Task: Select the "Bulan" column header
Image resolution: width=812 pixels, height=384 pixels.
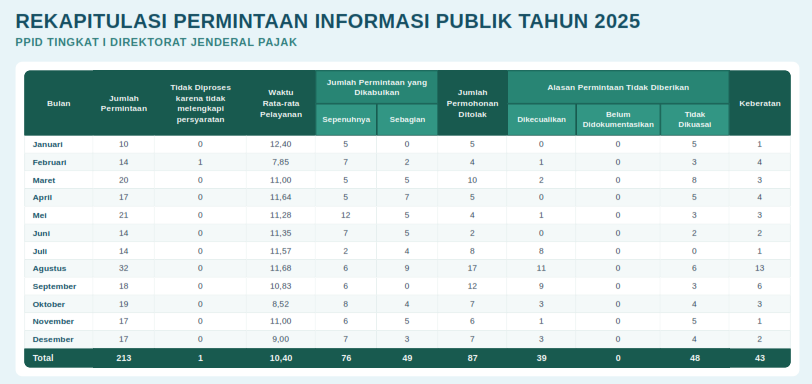Action: click(x=59, y=103)
